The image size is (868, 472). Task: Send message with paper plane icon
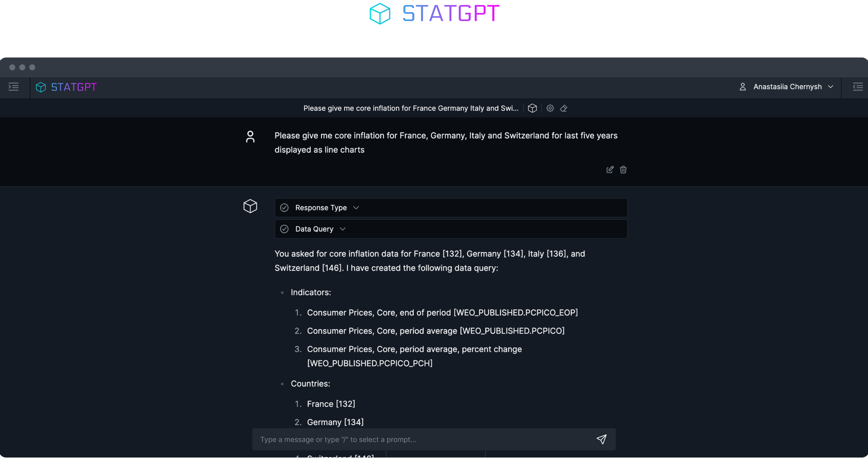click(601, 439)
